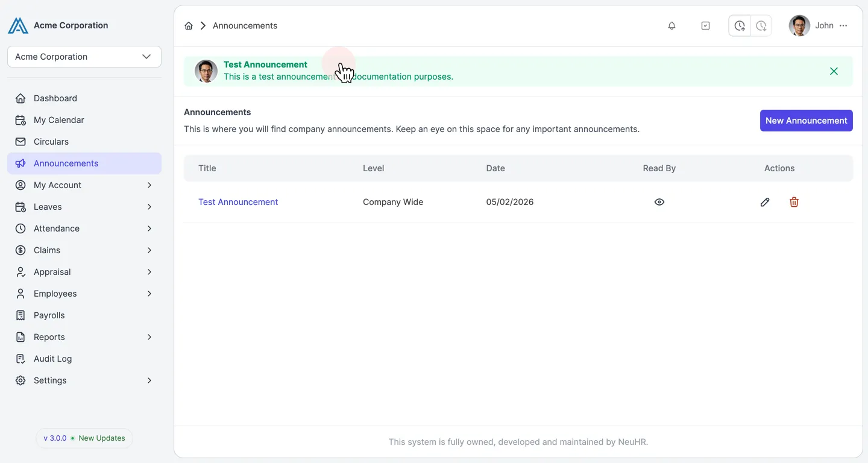Click the avatar in the announcement banner

(x=206, y=71)
